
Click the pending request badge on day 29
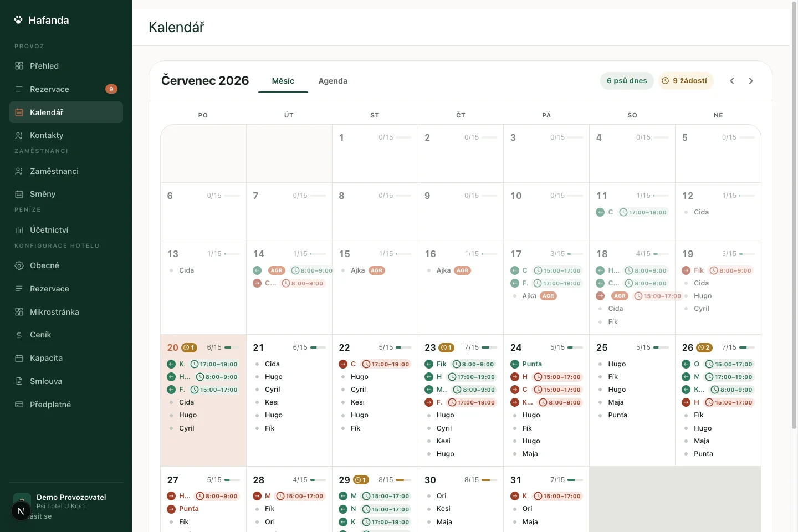(x=361, y=480)
